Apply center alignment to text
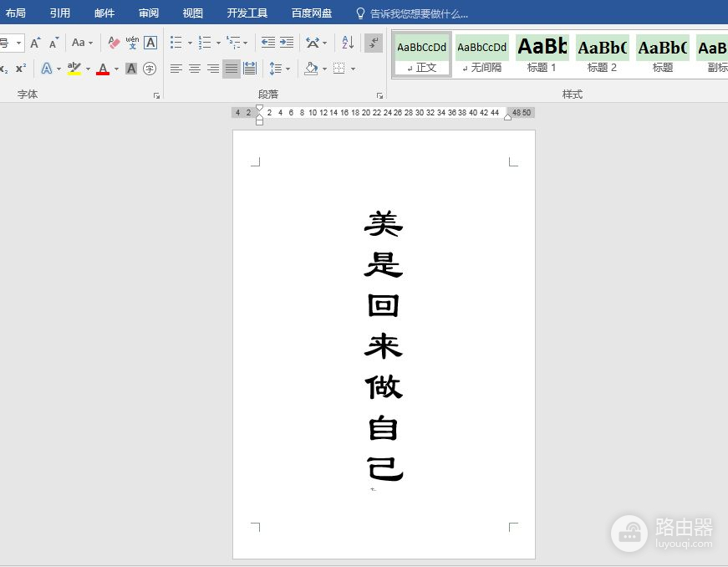This screenshot has height=567, width=728. point(195,69)
